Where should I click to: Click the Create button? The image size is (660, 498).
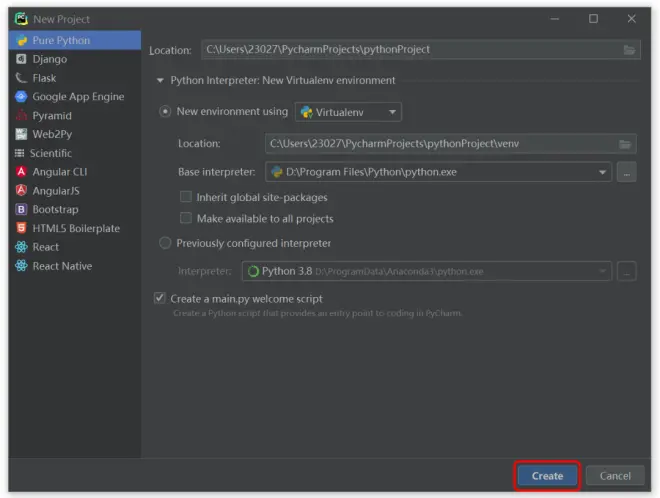pos(547,476)
